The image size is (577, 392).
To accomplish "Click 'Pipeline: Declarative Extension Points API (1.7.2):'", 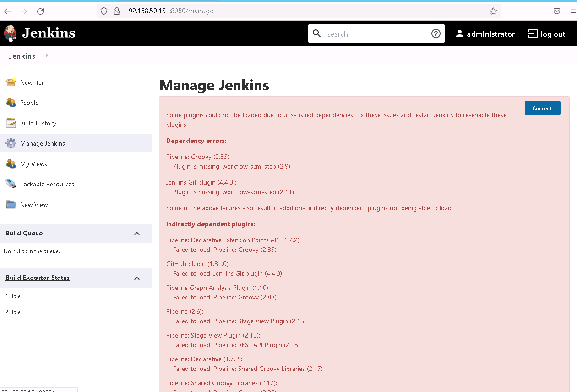I will (234, 240).
